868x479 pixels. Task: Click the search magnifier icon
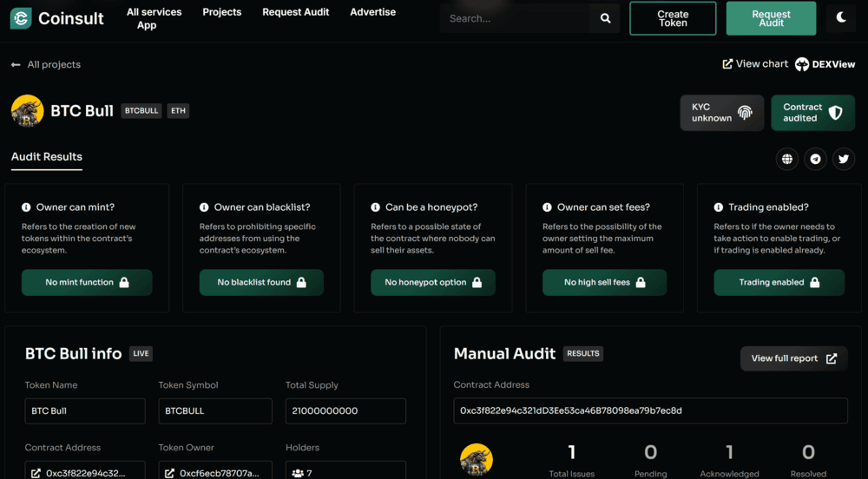click(x=605, y=18)
